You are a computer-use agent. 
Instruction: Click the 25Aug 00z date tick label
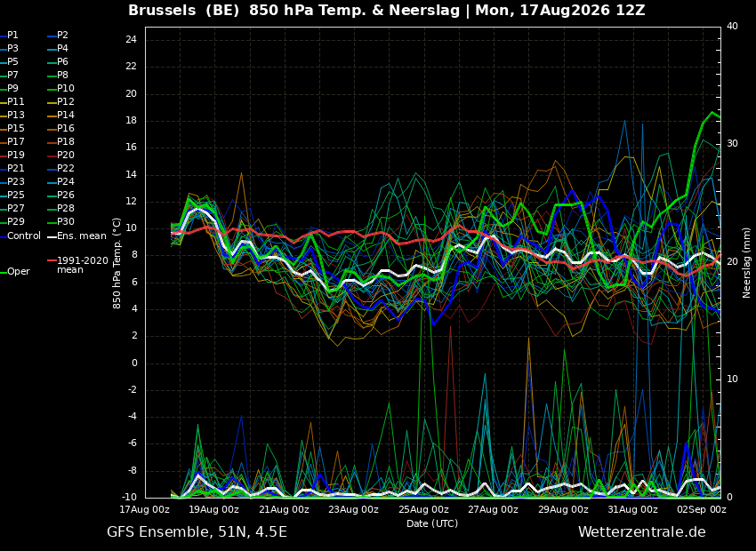click(423, 509)
